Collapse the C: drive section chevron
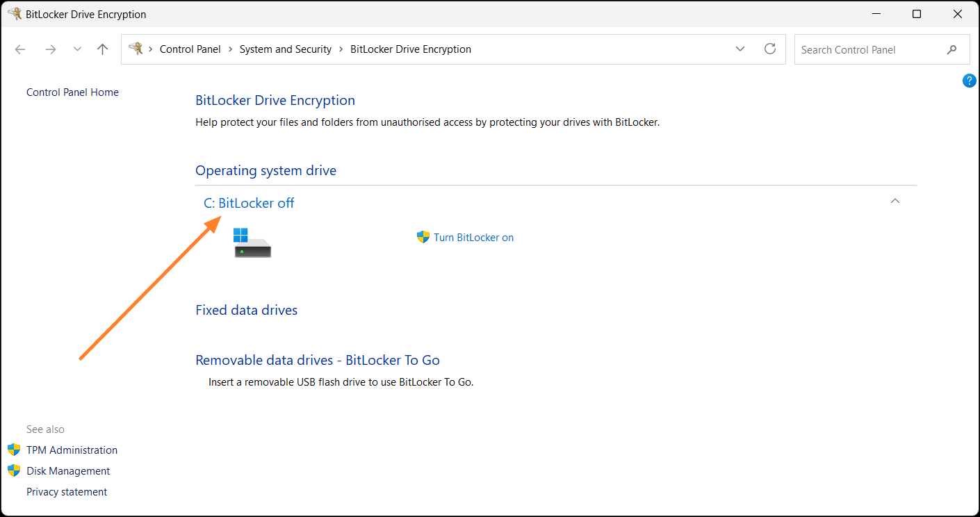This screenshot has width=980, height=517. pyautogui.click(x=895, y=201)
